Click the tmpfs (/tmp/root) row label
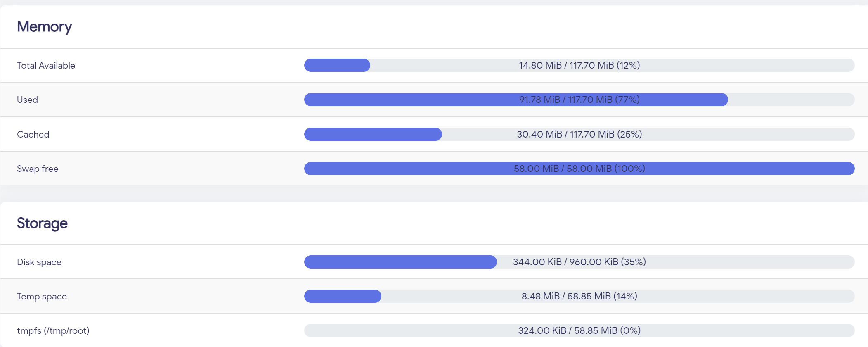Image resolution: width=868 pixels, height=347 pixels. pos(53,331)
